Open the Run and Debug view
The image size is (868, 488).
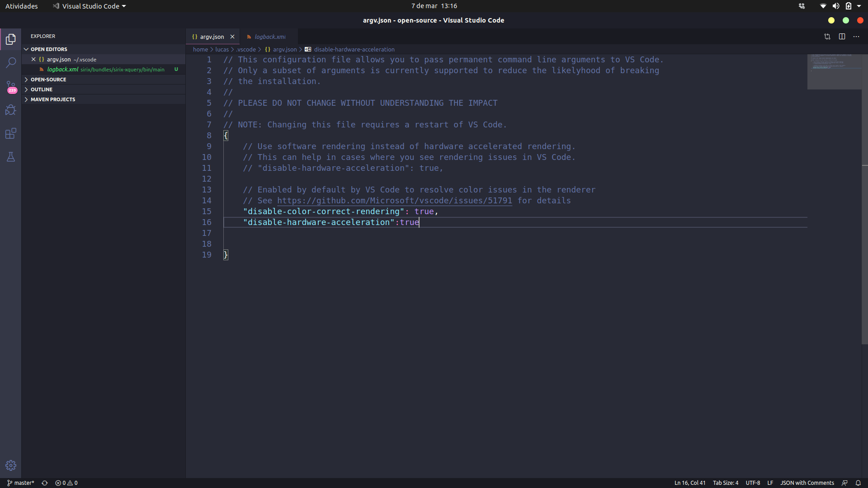click(10, 110)
